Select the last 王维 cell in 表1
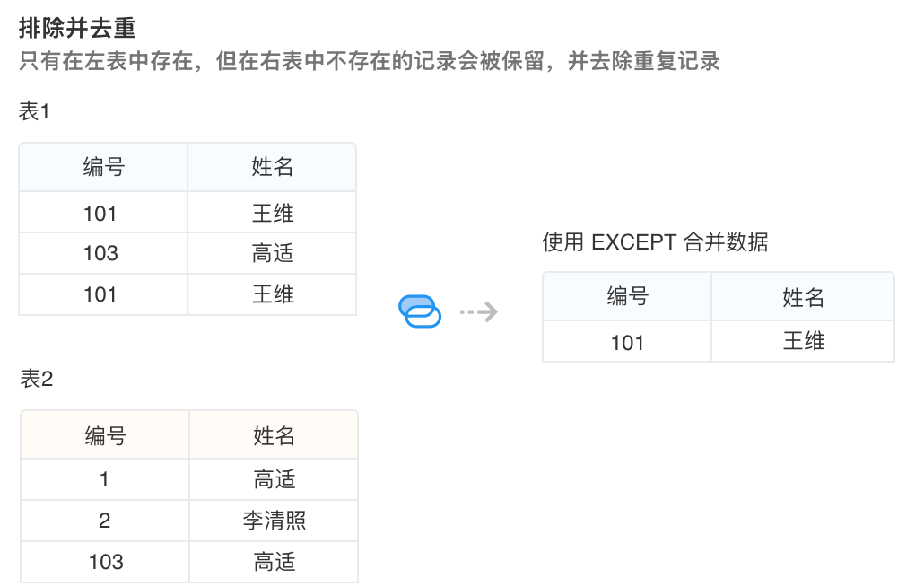This screenshot has height=587, width=924. click(x=273, y=294)
